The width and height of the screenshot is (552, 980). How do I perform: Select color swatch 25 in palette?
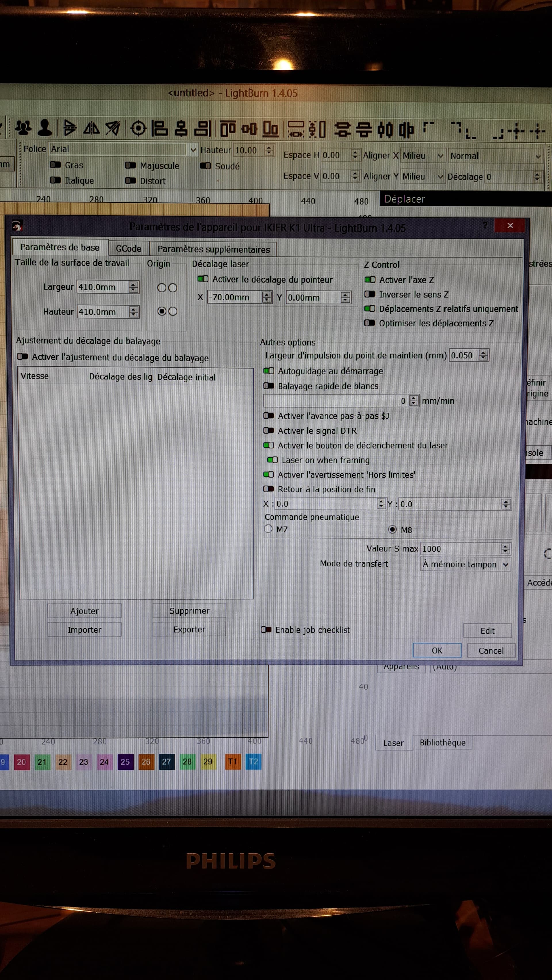click(125, 762)
